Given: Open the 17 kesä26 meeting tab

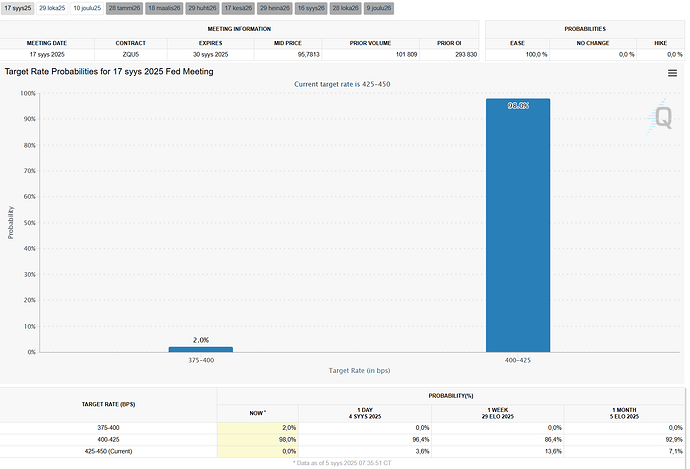Looking at the screenshot, I should click(239, 8).
